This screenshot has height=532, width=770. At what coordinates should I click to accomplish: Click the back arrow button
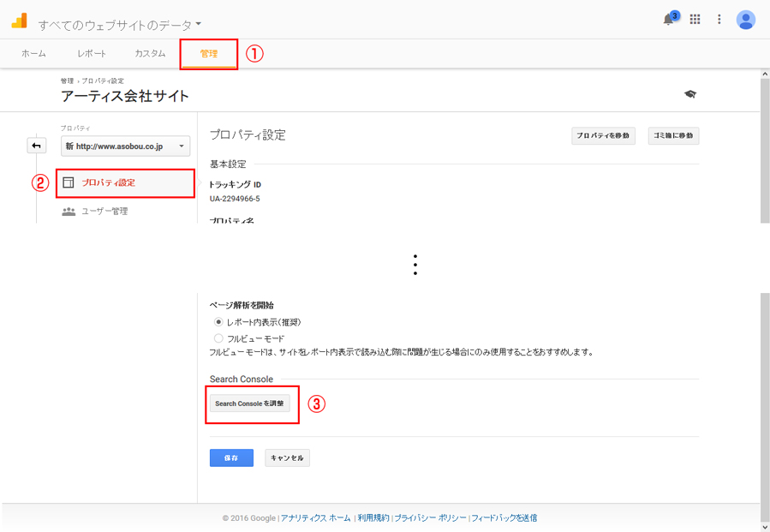[36, 146]
